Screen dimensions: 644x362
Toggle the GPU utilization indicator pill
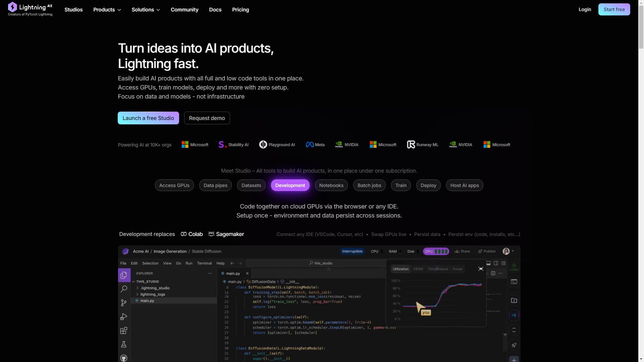(x=436, y=251)
